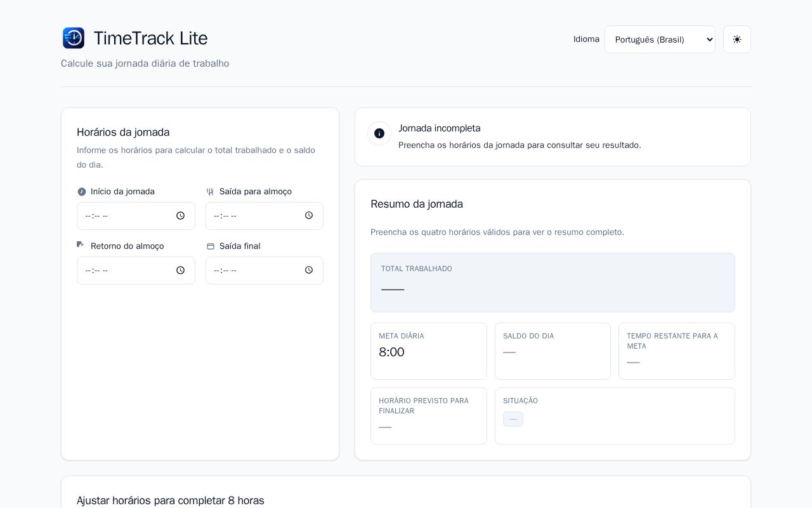Click the info icon beside Jornada incompleta
The image size is (812, 508).
(x=379, y=133)
